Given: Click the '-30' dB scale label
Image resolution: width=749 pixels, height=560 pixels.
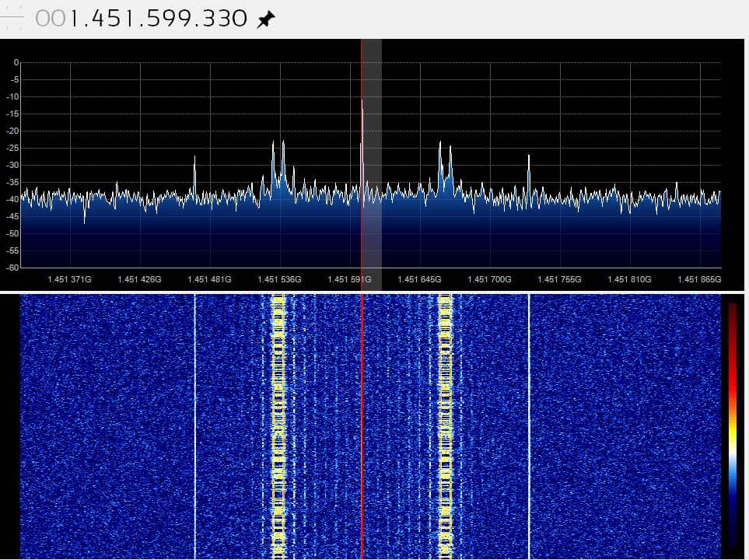Looking at the screenshot, I should [13, 166].
